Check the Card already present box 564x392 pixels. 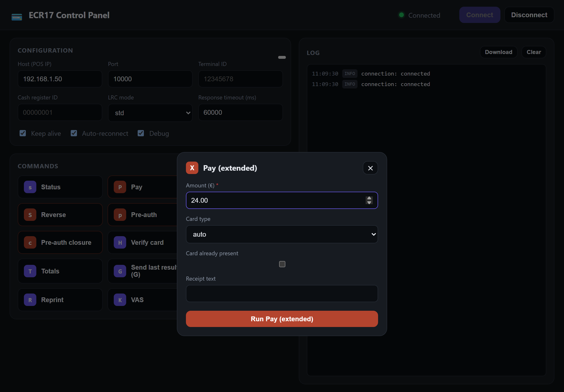click(282, 264)
